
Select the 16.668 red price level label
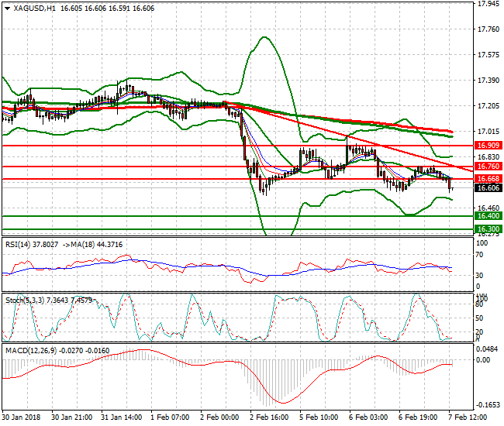pyautogui.click(x=488, y=179)
